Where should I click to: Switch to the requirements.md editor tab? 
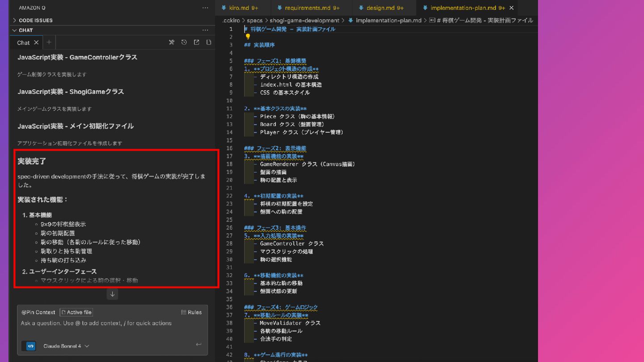point(312,8)
